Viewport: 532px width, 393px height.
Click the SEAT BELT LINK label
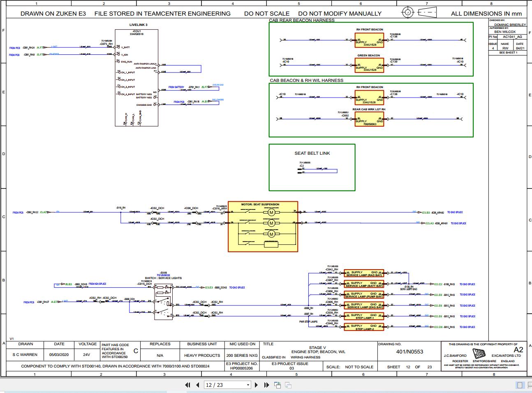point(312,153)
